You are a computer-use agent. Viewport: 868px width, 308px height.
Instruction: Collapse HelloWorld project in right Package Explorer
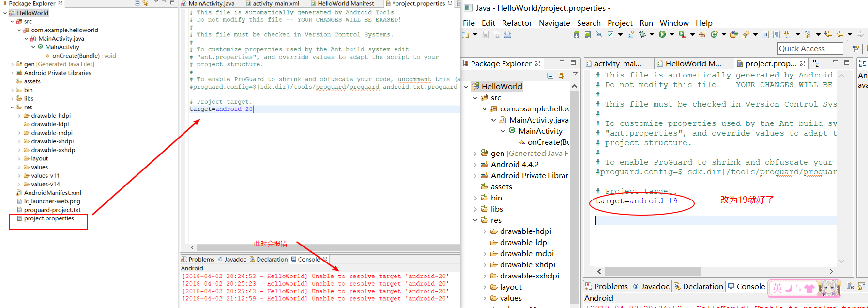tap(466, 86)
